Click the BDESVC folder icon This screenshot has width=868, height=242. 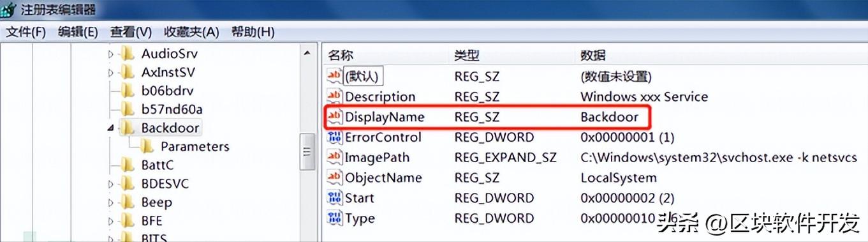(x=128, y=183)
